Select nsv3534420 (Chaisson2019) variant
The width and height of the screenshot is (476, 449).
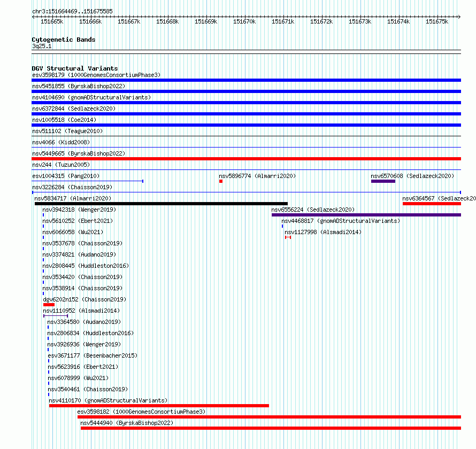pyautogui.click(x=82, y=277)
